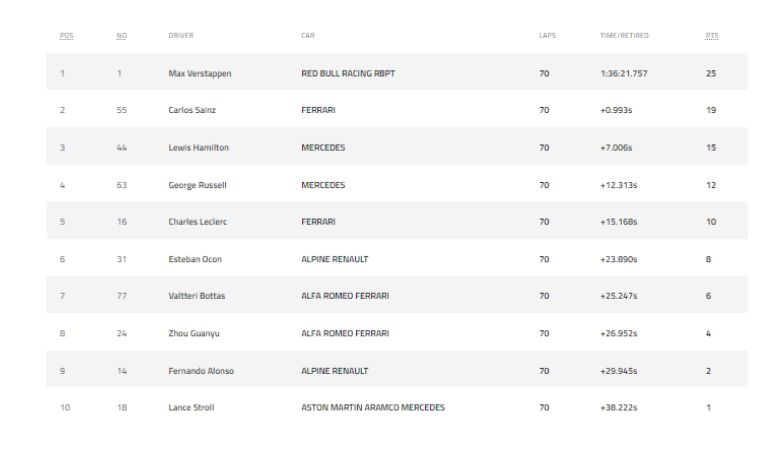Open Zhou Guanyu driver entry
Screen dimensions: 772x469
click(x=194, y=333)
